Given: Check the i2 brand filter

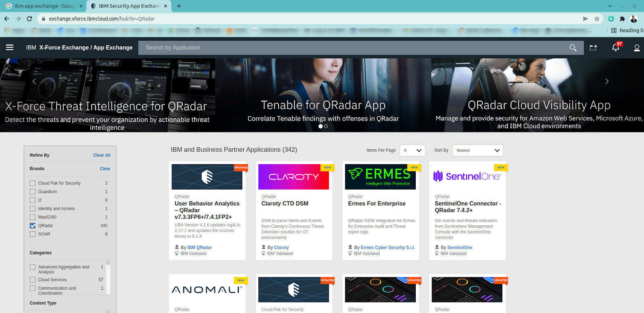Looking at the screenshot, I should [x=33, y=200].
